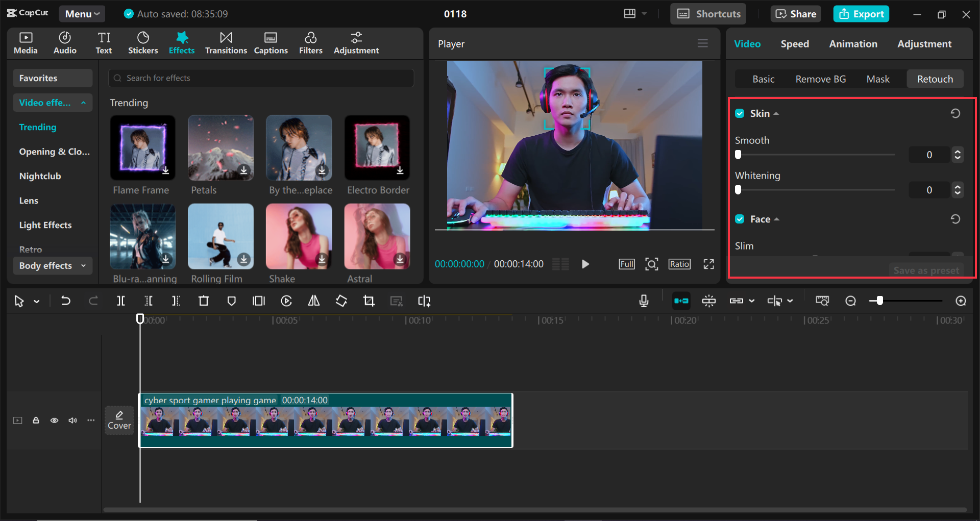Click the fullscreen expand icon in player

pos(708,264)
